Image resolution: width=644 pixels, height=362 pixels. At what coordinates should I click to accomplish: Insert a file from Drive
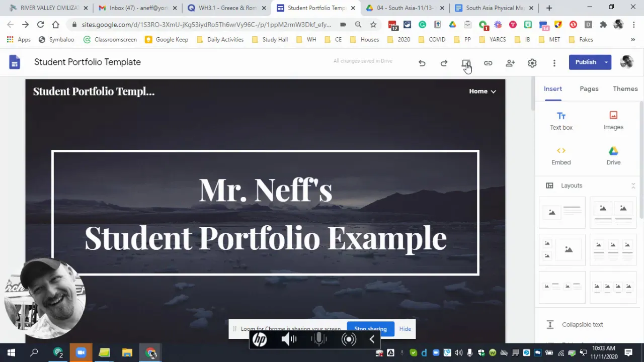tap(613, 156)
